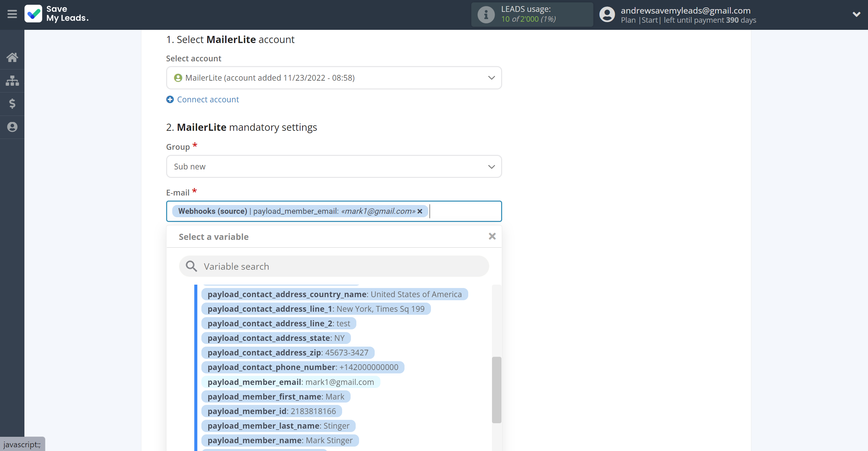This screenshot has height=451, width=868.
Task: Open the connections sitemap sidebar icon
Action: tap(12, 81)
